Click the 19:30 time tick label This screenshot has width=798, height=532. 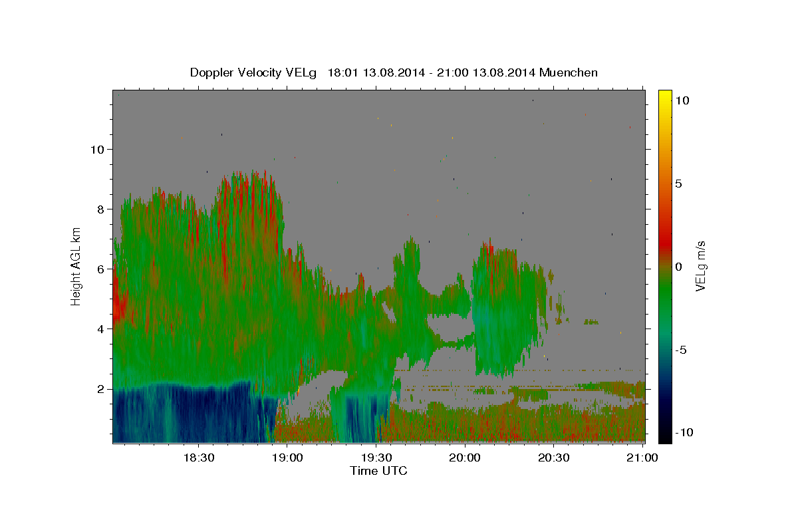click(x=376, y=458)
